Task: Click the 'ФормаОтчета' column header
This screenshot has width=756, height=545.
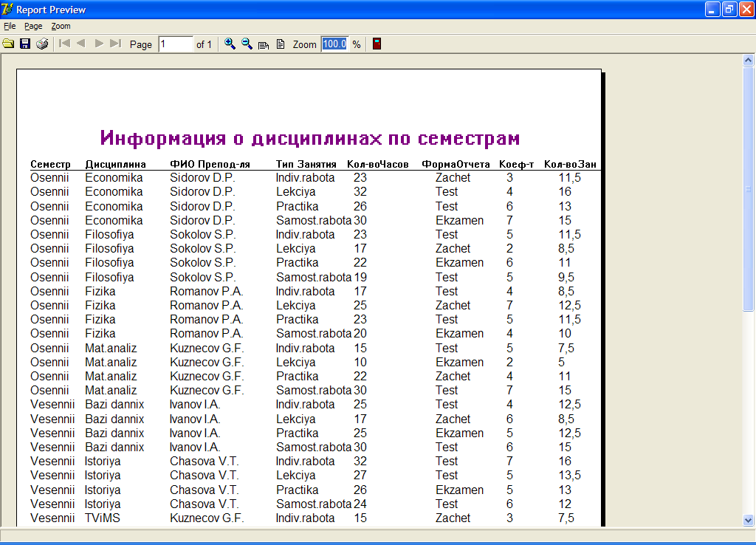Action: (456, 165)
